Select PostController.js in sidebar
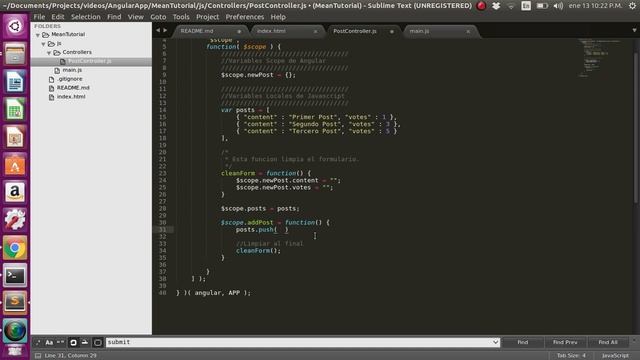Viewport: 640px width, 360px height. click(91, 61)
